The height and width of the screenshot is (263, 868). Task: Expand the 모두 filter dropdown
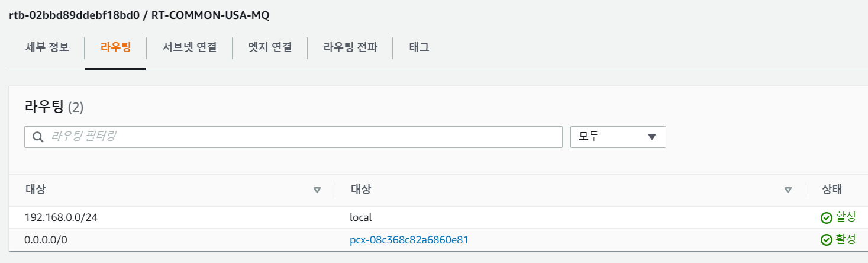point(618,137)
